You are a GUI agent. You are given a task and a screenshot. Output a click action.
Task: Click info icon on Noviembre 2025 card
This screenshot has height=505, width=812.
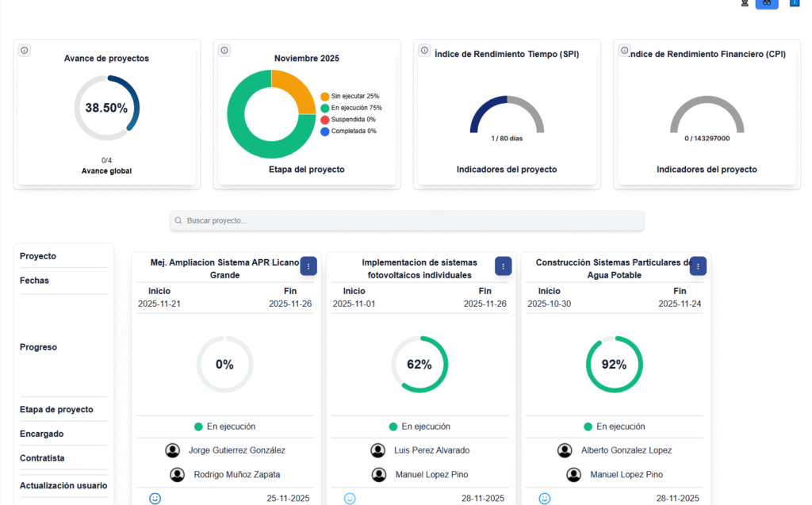coord(224,51)
